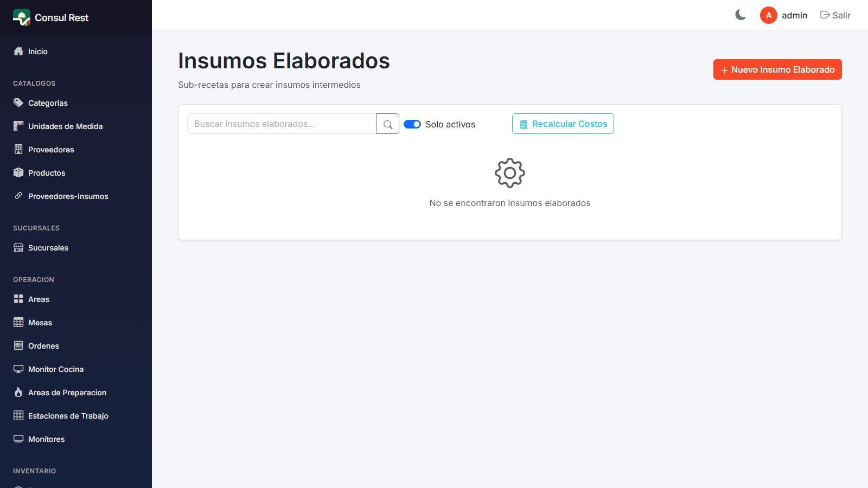
Task: Go to Mesas
Action: pyautogui.click(x=76, y=323)
